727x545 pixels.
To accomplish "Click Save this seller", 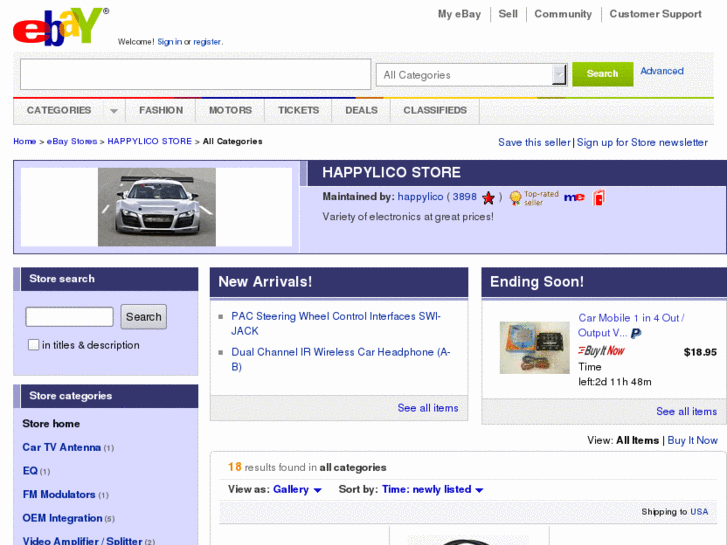I will pyautogui.click(x=534, y=142).
